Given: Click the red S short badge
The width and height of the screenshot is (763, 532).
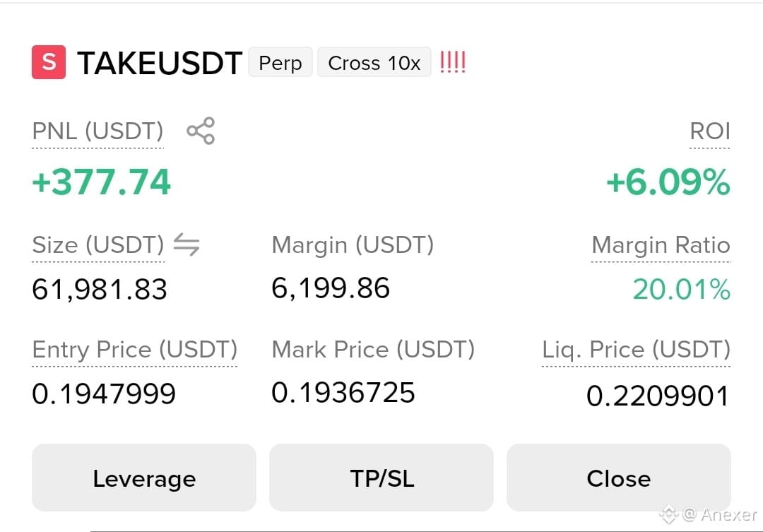Looking at the screenshot, I should click(49, 61).
